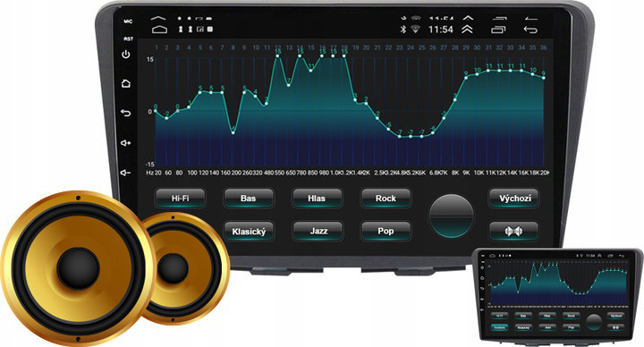Tap the side panel home icon
Viewport: 644px width, 347px height.
tap(126, 83)
